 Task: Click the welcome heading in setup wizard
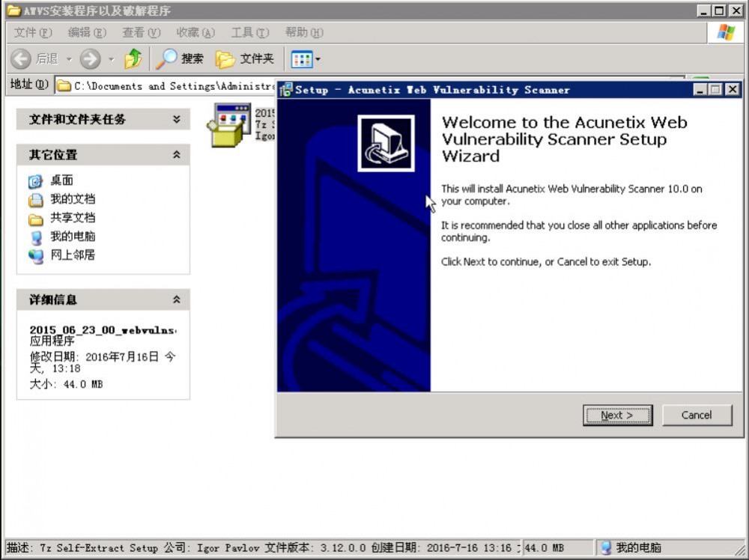[564, 139]
